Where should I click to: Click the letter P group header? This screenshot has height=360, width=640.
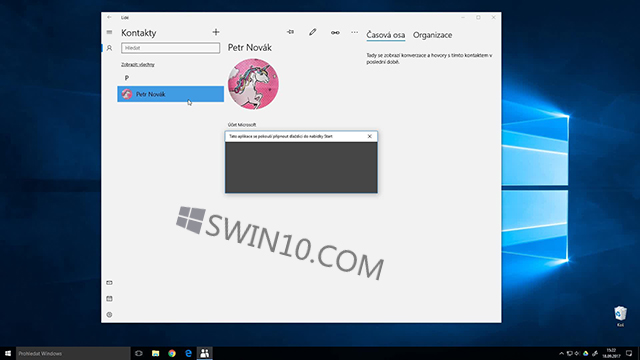127,78
